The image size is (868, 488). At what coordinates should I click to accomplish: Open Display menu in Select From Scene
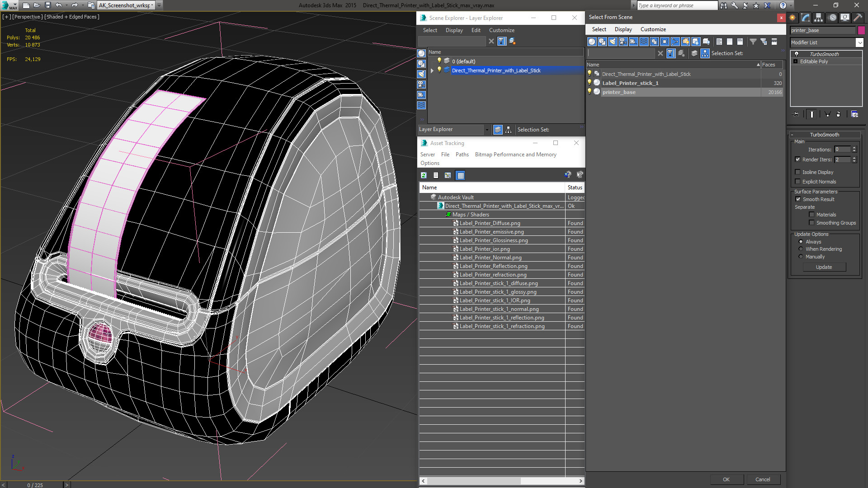tap(623, 29)
